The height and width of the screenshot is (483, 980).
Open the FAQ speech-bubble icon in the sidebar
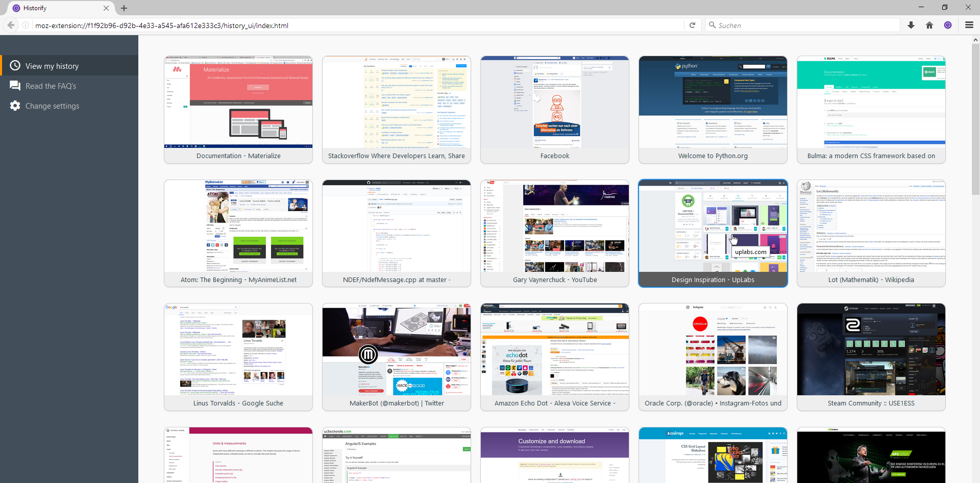point(15,85)
